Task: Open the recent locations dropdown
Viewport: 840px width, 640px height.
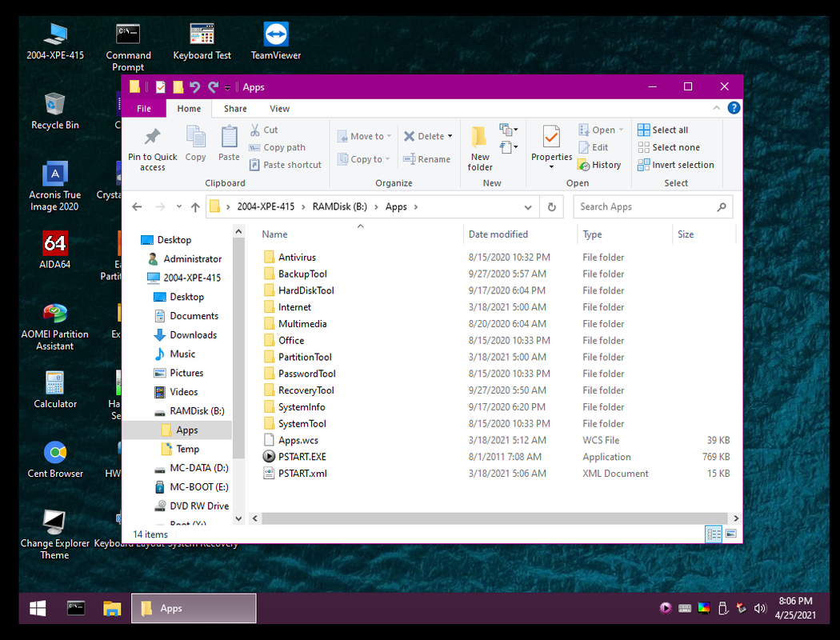Action: [x=179, y=206]
